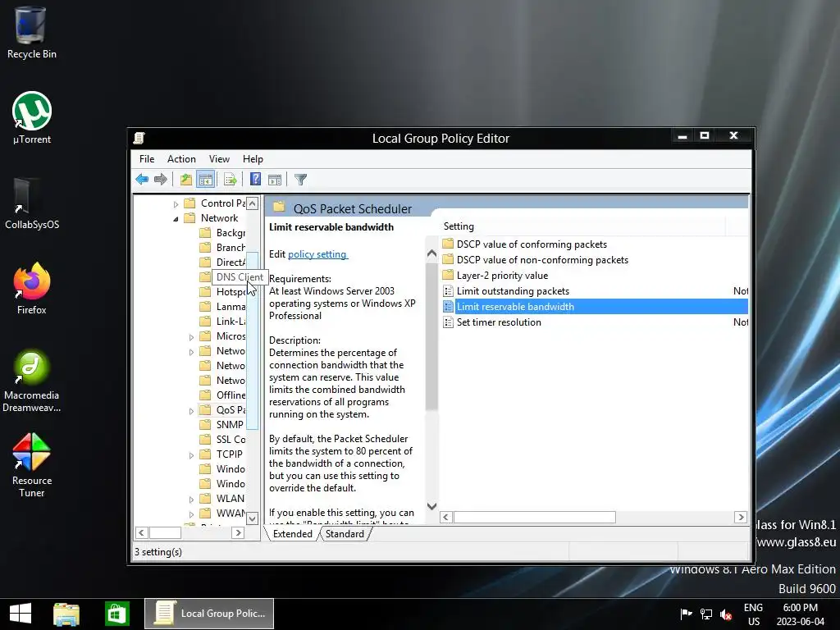Click the Local Group Policy taskbar button
Screen dimensions: 840x630
tap(209, 614)
